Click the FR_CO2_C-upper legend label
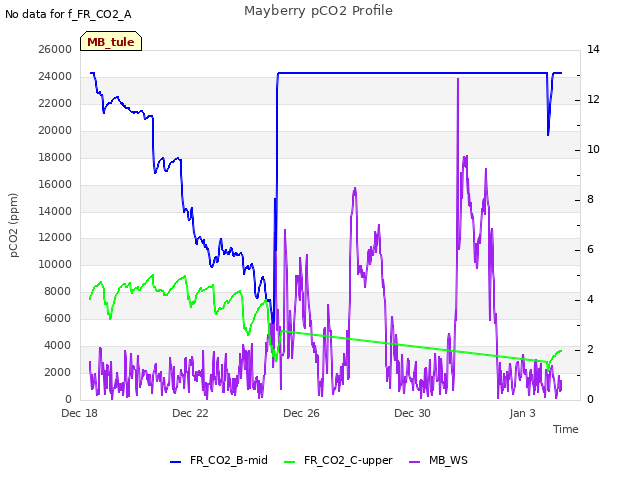640x480 pixels. pos(348,460)
